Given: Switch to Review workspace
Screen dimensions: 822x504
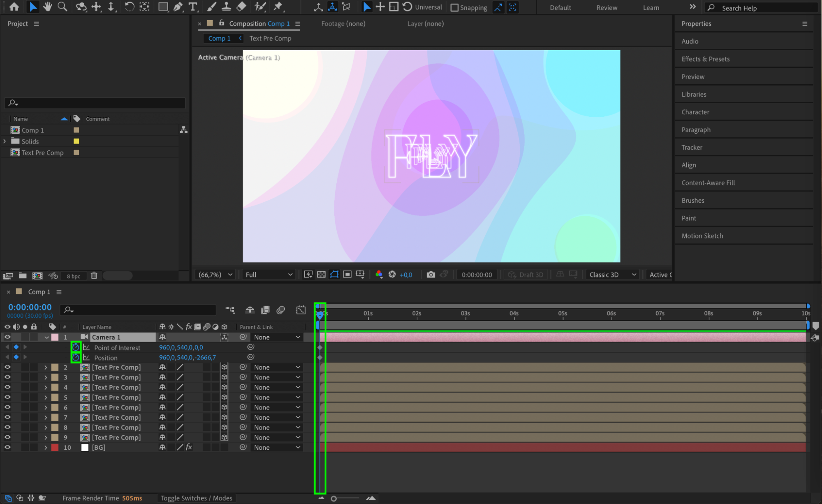Looking at the screenshot, I should coord(607,8).
